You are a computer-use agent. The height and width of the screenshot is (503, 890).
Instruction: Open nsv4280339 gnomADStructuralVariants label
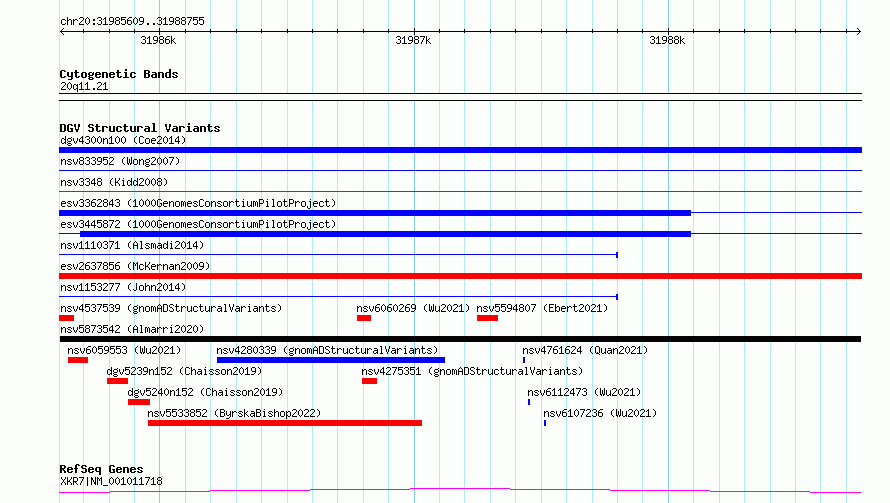click(328, 350)
